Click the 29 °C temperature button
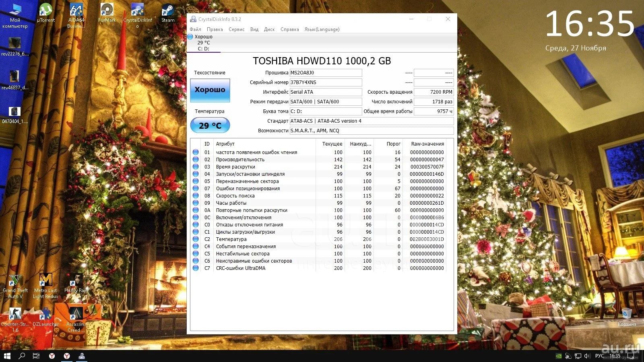Image resolution: width=644 pixels, height=362 pixels. point(210,125)
